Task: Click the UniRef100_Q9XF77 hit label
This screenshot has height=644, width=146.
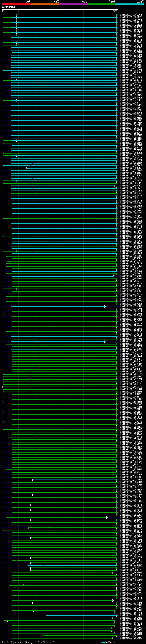Action: click(131, 324)
